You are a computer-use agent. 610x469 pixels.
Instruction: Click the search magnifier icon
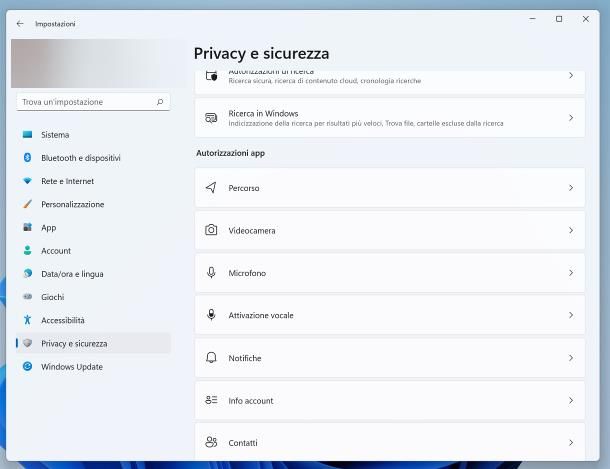click(160, 102)
